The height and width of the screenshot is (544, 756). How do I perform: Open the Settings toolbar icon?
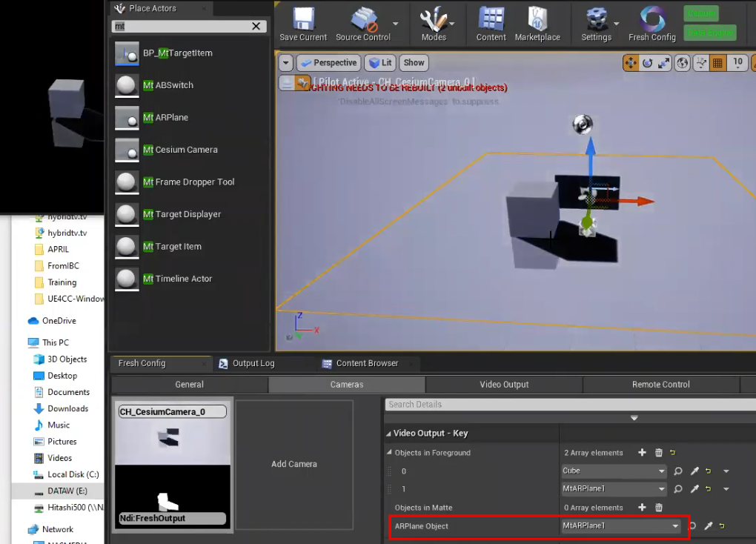597,24
